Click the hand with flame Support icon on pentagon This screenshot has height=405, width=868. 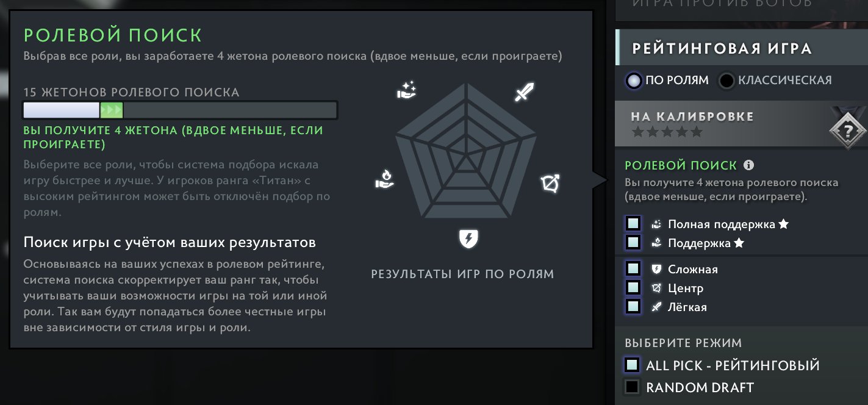[384, 179]
